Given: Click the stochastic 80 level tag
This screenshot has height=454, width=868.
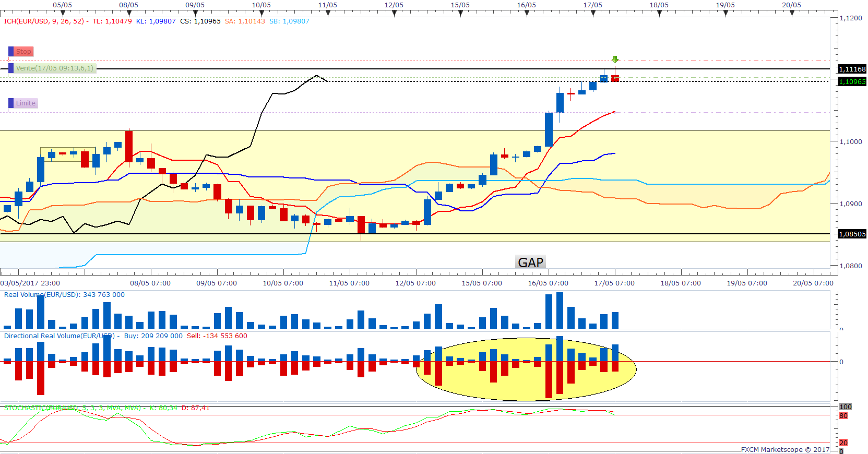Looking at the screenshot, I should [x=843, y=416].
